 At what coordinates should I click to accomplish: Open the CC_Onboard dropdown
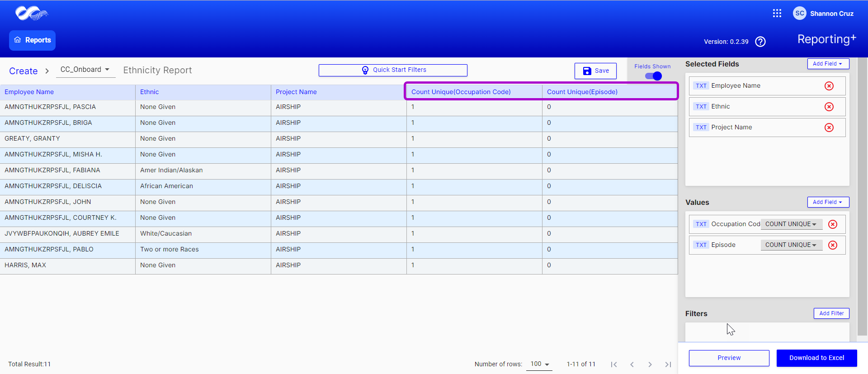pyautogui.click(x=85, y=70)
